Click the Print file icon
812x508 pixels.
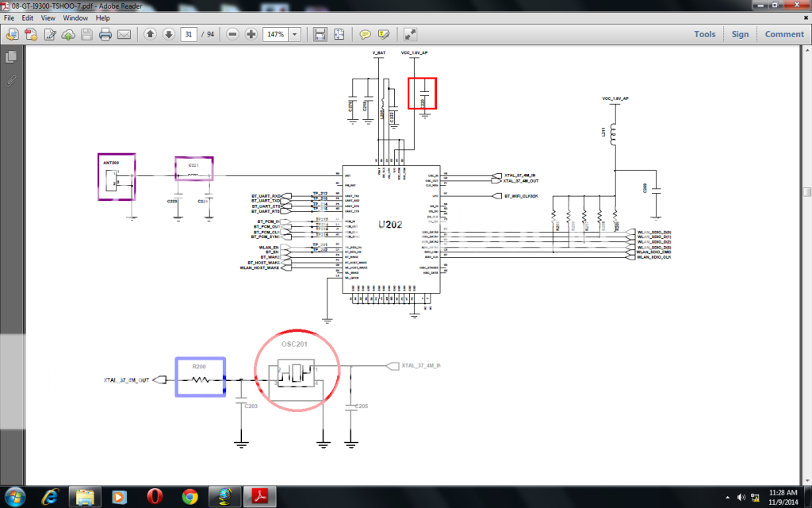pos(105,34)
